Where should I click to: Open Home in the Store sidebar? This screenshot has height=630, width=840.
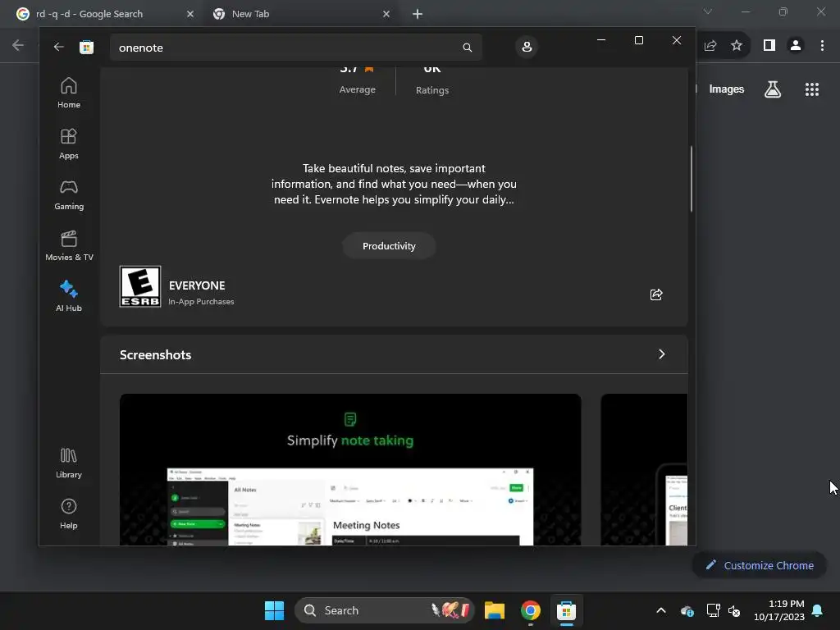[69, 94]
